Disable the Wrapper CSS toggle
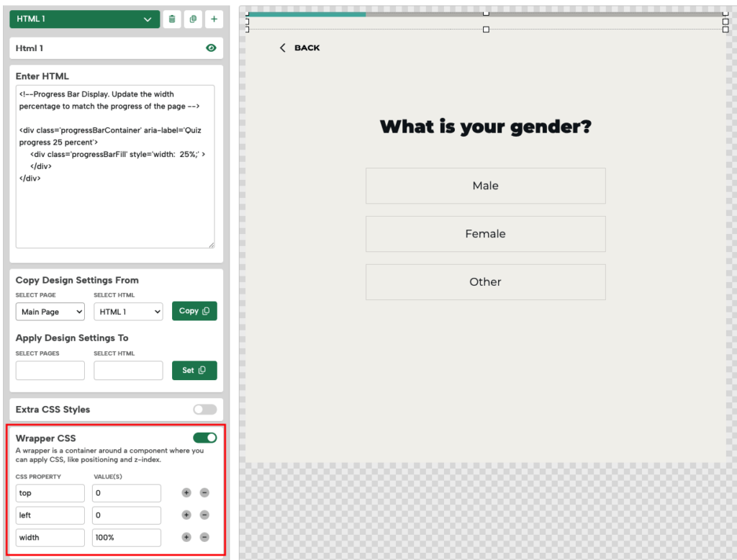 [x=204, y=437]
